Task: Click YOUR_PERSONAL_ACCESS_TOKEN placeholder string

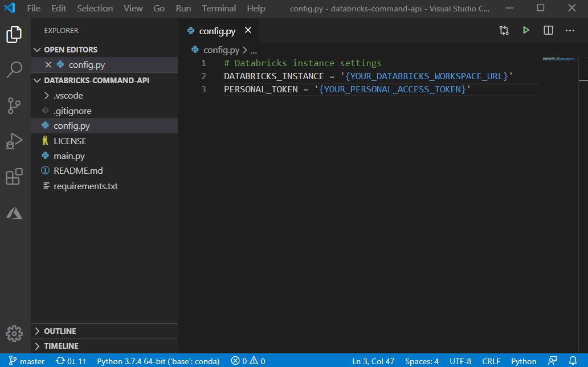Action: click(392, 89)
